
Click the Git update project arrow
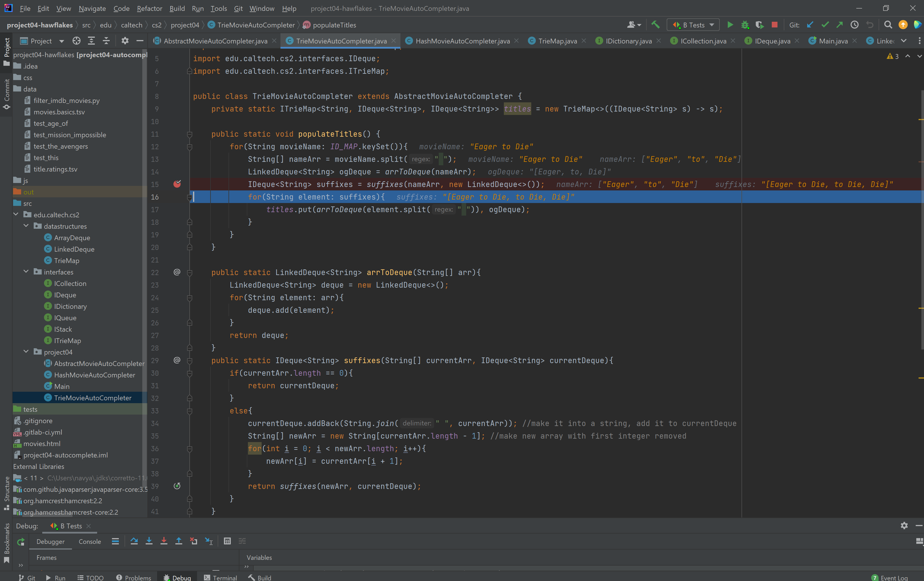coord(810,25)
